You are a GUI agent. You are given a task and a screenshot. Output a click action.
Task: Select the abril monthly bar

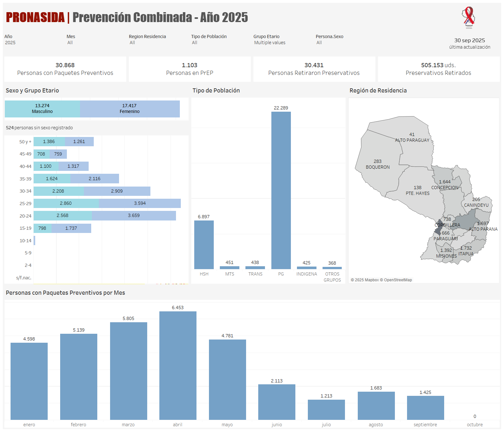point(178,365)
